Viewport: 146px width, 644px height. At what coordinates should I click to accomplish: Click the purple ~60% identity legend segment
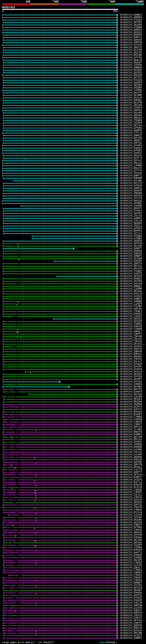pyautogui.click(x=73, y=4)
